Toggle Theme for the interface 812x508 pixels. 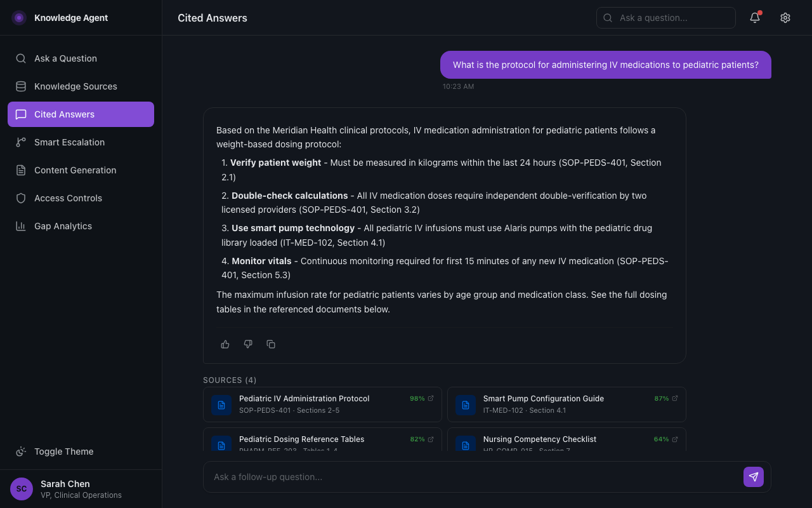pyautogui.click(x=63, y=451)
